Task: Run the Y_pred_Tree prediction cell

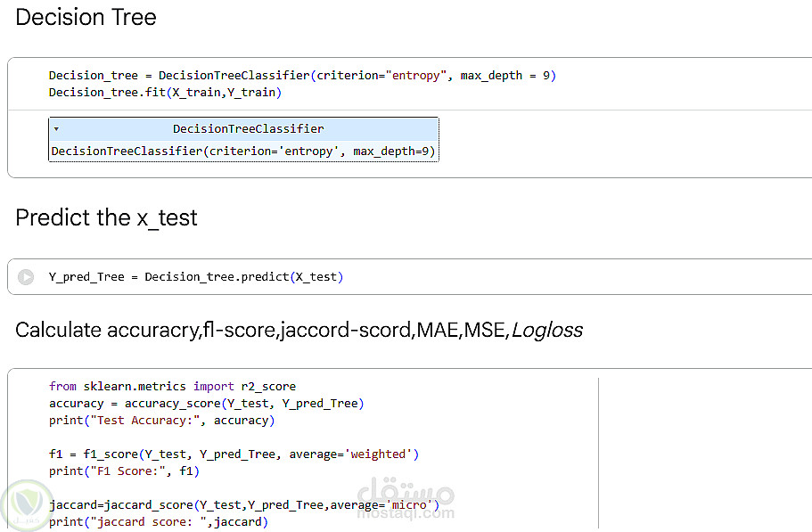Action: click(26, 277)
